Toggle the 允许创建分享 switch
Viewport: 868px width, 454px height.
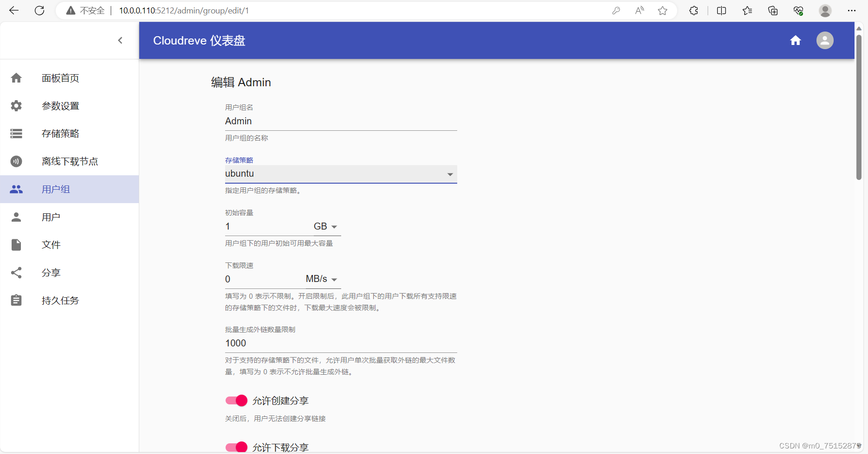236,400
